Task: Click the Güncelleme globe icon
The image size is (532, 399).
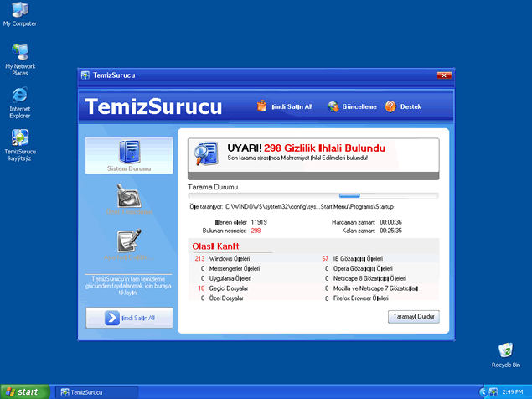Action: coord(333,106)
